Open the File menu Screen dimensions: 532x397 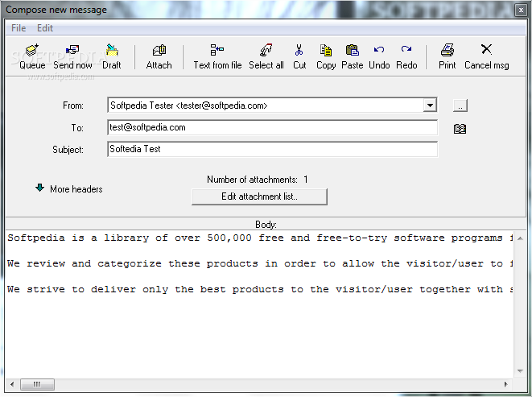tap(19, 28)
